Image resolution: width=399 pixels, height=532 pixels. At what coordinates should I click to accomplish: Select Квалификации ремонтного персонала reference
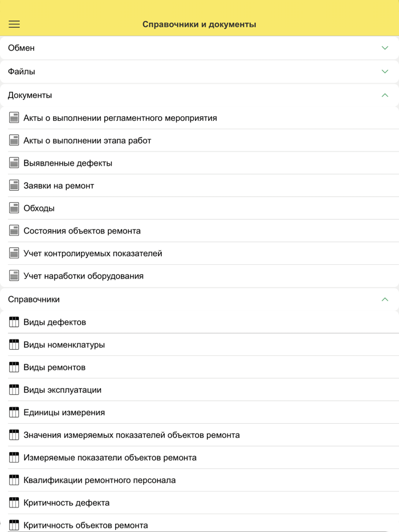tap(99, 480)
